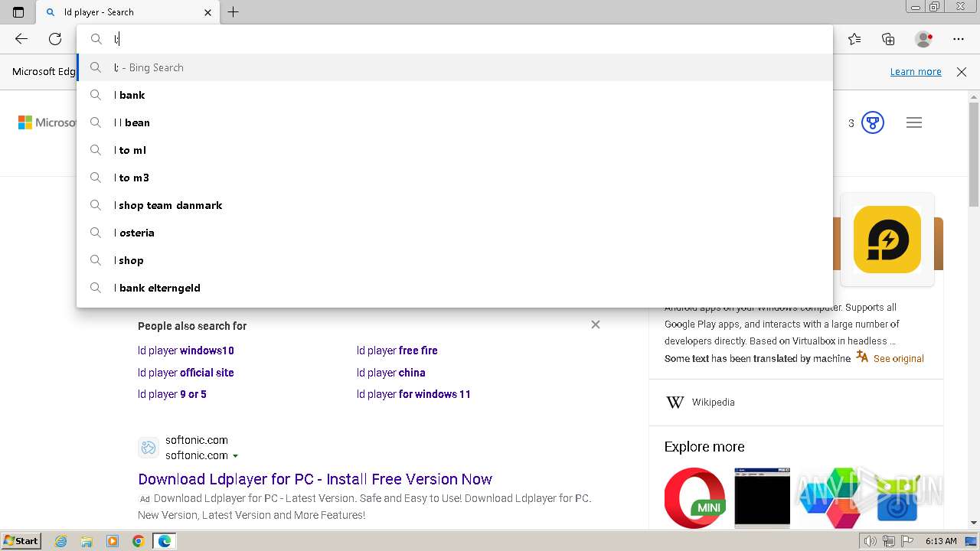Viewport: 980px width, 551px height.
Task: Click the address bar input field
Action: click(x=455, y=39)
